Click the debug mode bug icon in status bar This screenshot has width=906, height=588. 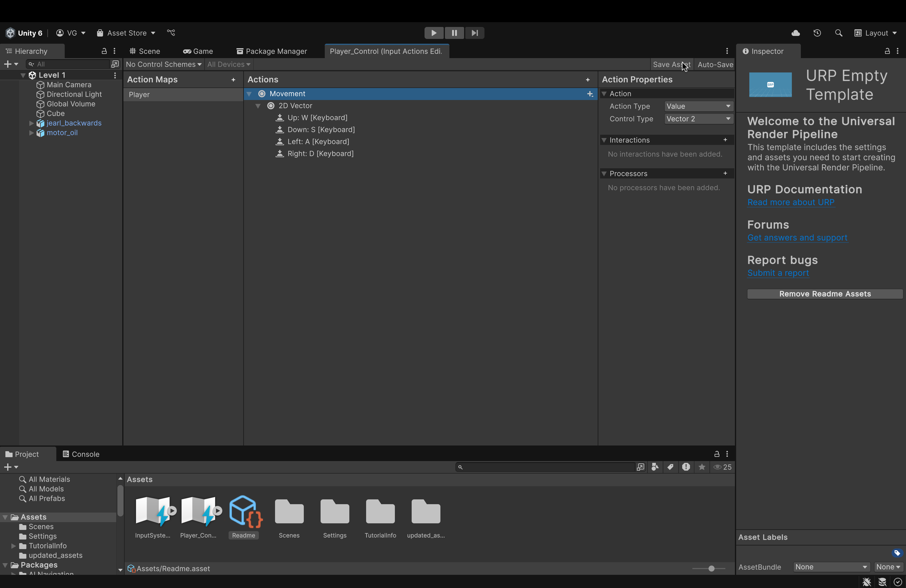[867, 582]
